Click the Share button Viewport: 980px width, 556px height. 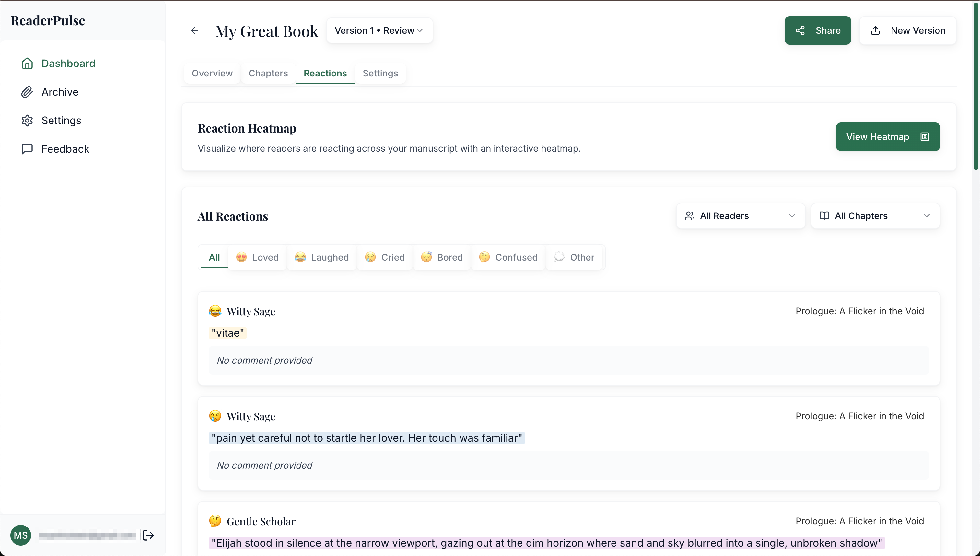point(818,30)
